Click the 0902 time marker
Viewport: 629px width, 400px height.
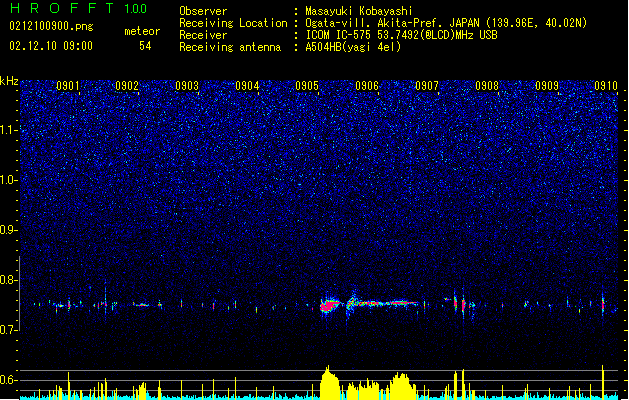[127, 86]
